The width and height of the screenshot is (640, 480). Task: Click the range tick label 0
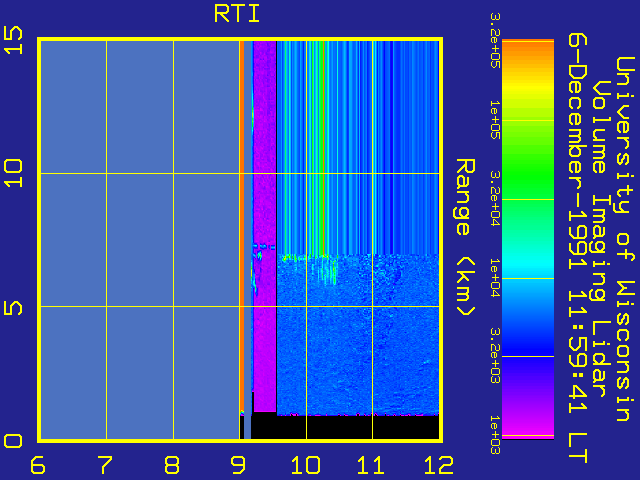tap(13, 441)
